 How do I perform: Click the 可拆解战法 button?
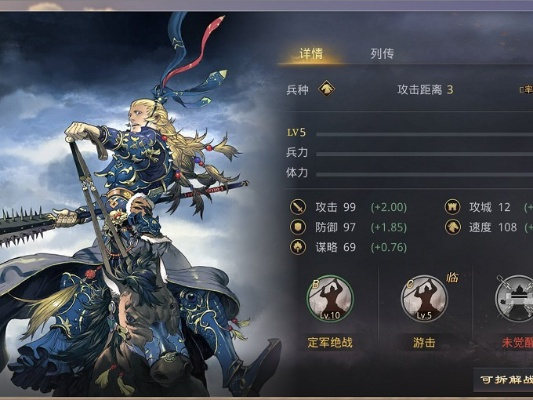(503, 379)
